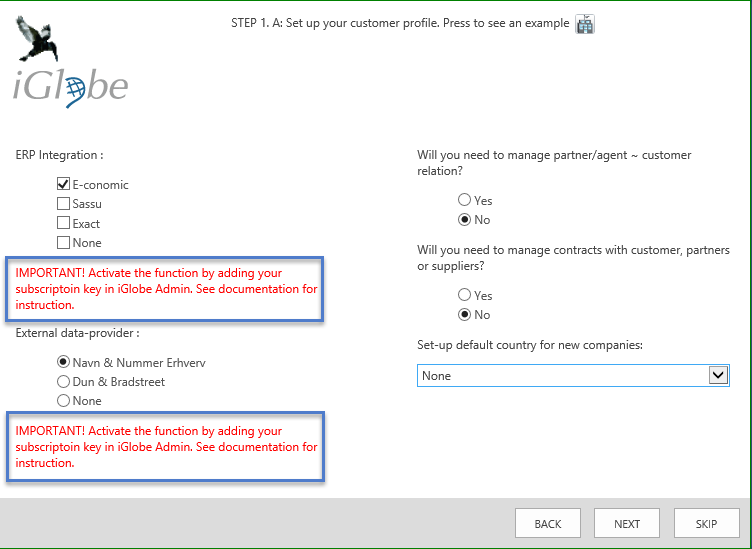The width and height of the screenshot is (752, 549).
Task: Skip this step with SKIP button
Action: (706, 524)
